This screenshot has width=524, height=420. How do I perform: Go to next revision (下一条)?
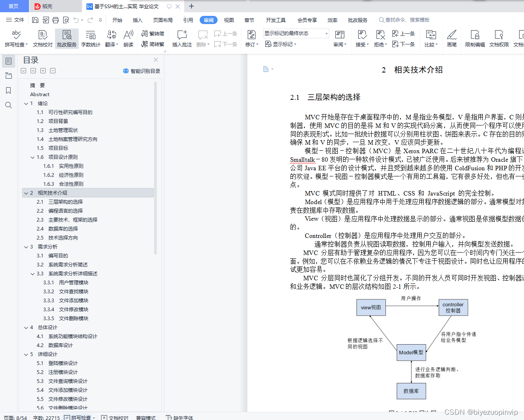404,44
